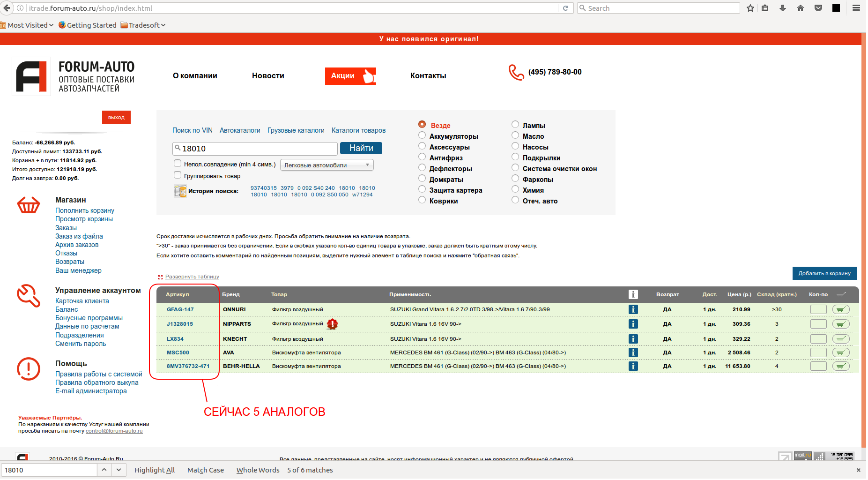This screenshot has width=868, height=480.
Task: Add MSC500 to cart with cart icon
Action: 841,352
